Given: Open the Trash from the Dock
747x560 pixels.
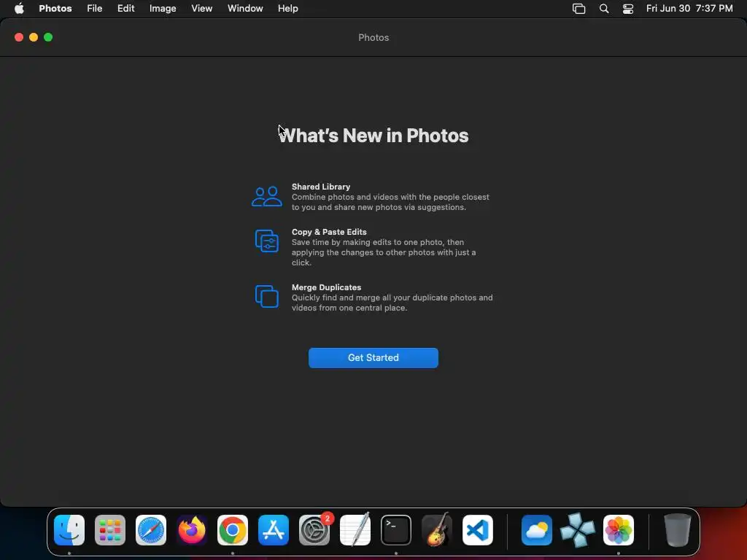Looking at the screenshot, I should pos(677,530).
